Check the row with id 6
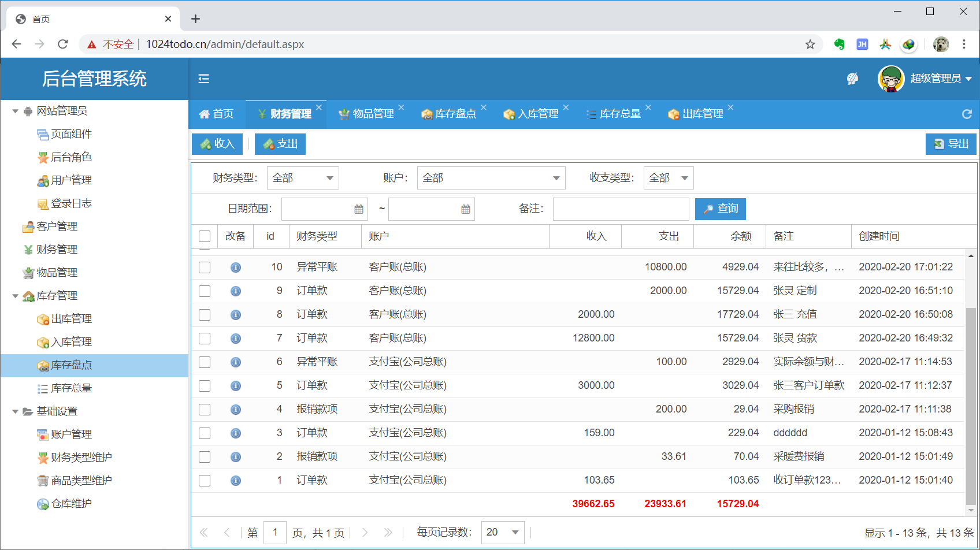980x550 pixels. click(x=205, y=362)
